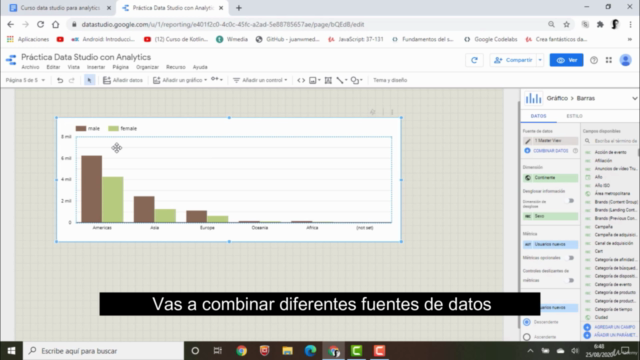Insert a text box element
Image resolution: width=640 pixels, height=360 pixels.
point(328,80)
